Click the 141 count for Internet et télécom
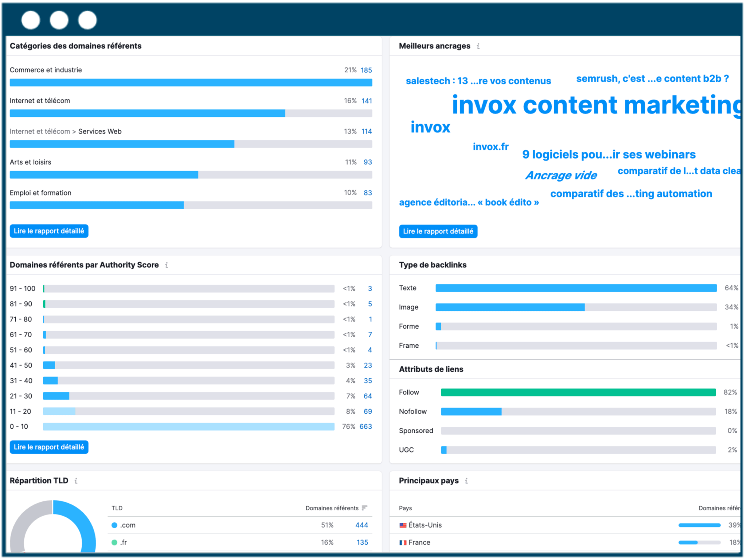This screenshot has height=560, width=746. pos(367,101)
